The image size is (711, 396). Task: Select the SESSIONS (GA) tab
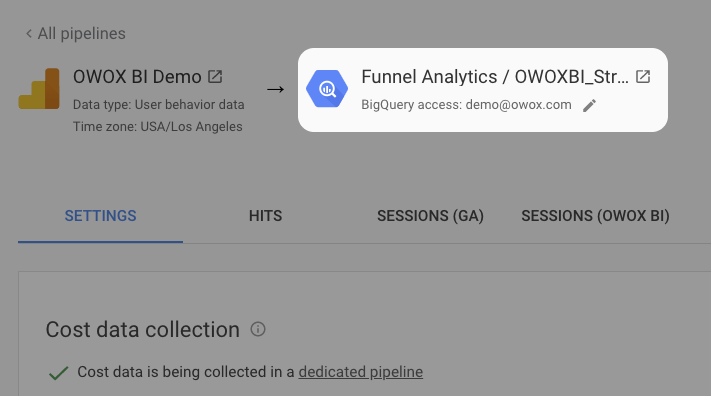point(430,216)
